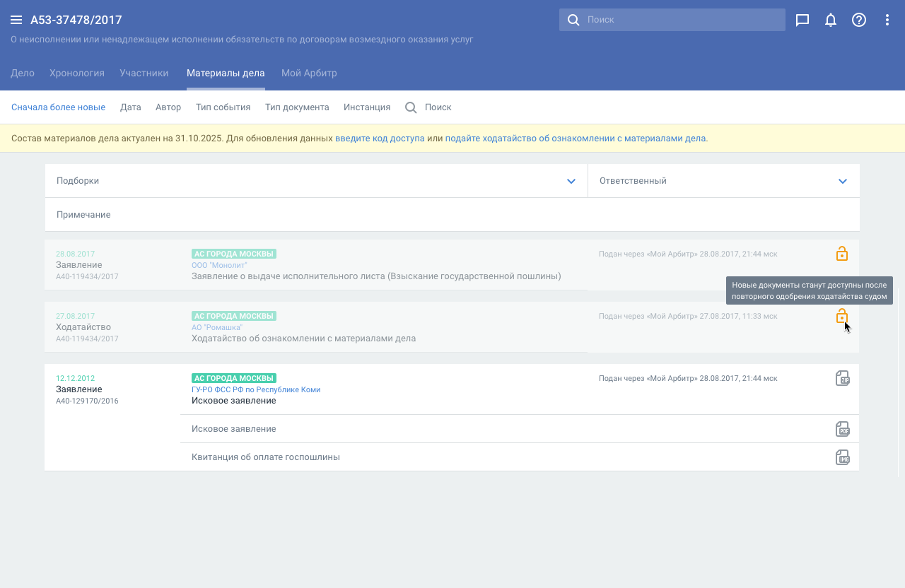Open the Тип документа filter

pyautogui.click(x=297, y=107)
